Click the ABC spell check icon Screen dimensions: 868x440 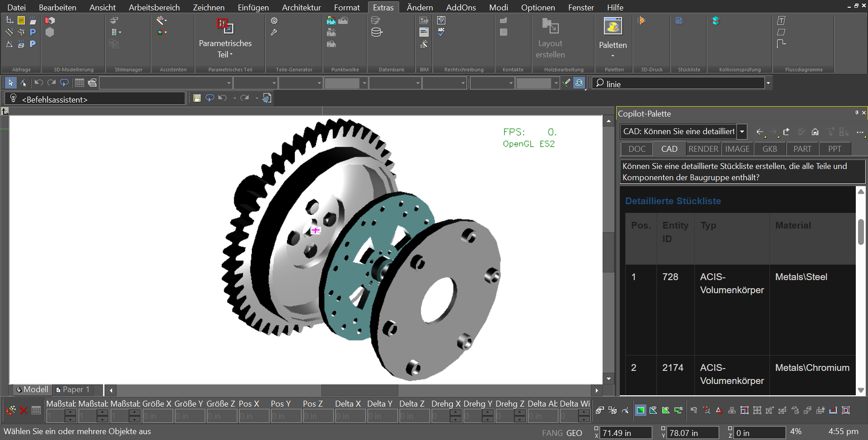[x=441, y=32]
